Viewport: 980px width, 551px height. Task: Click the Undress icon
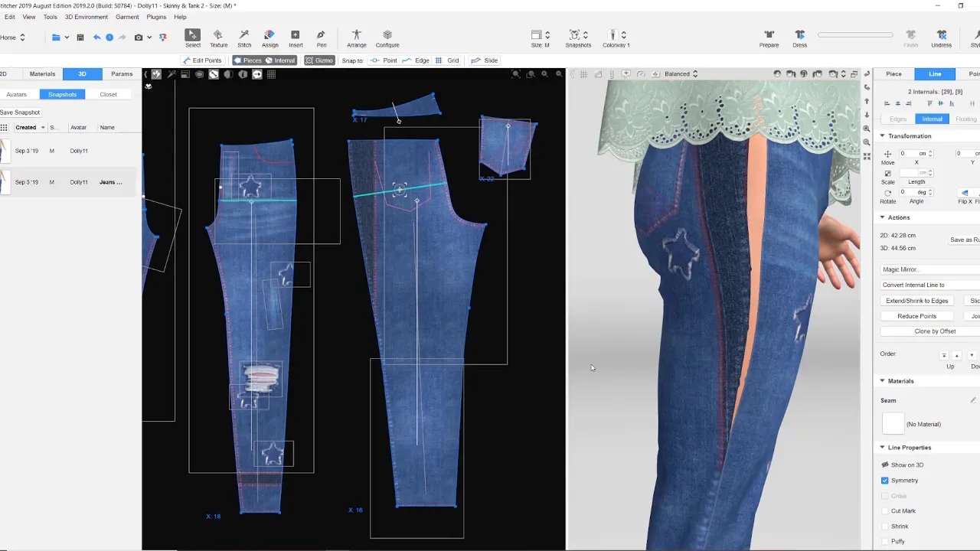[x=941, y=35]
